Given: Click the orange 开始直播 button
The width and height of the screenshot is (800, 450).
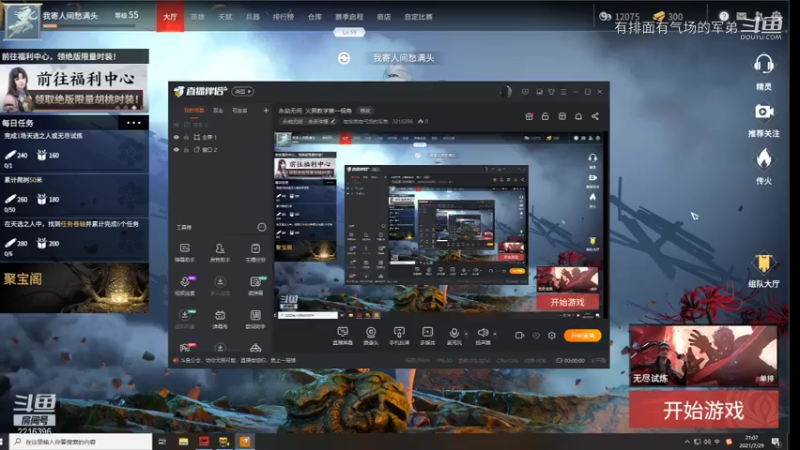Looking at the screenshot, I should click(x=583, y=335).
